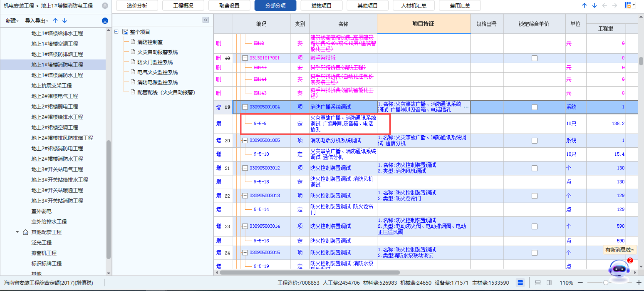The width and height of the screenshot is (644, 291).
Task: Click the 9-5-9 quota code cell
Action: tap(260, 124)
